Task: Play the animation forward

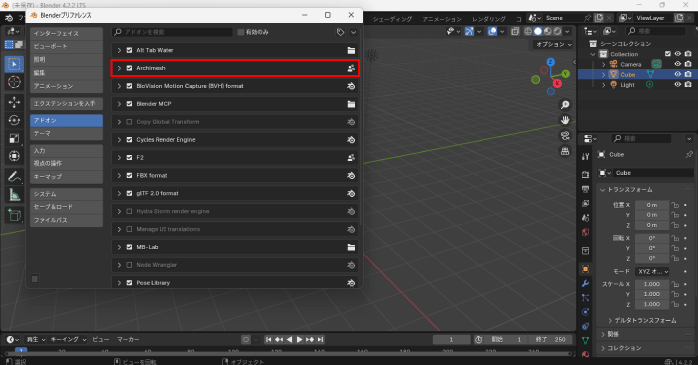Action: click(299, 340)
